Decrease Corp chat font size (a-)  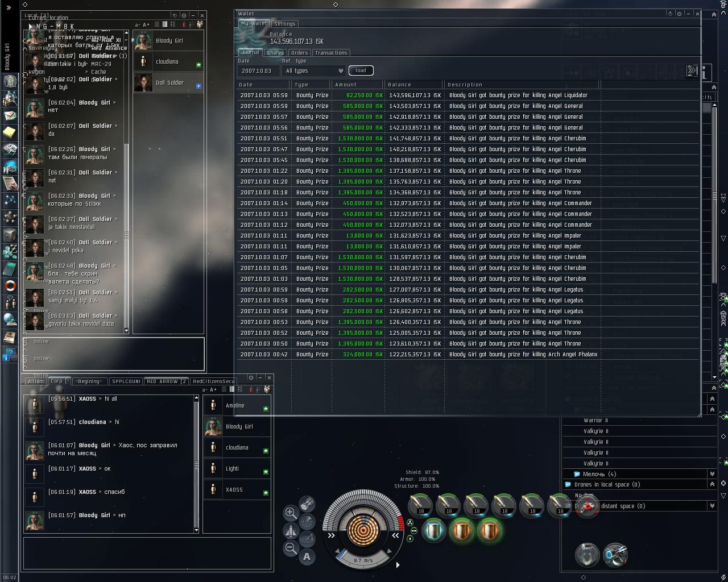(x=205, y=389)
